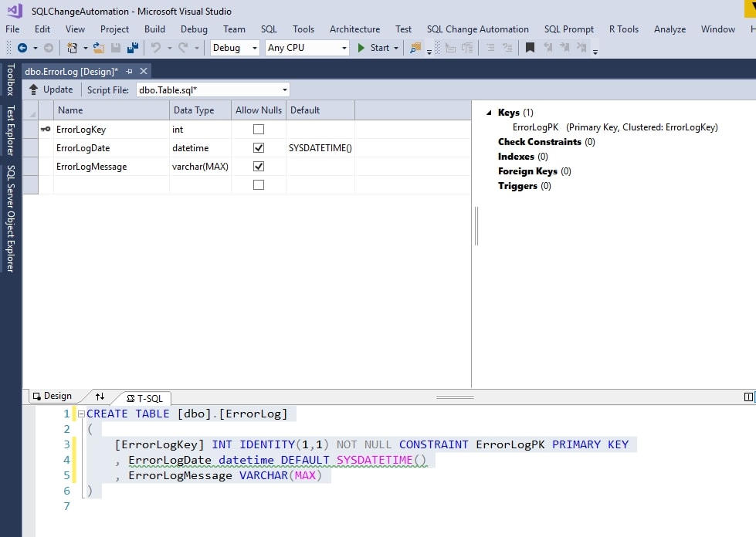The image size is (756, 537).
Task: Switch to the T-SQL tab
Action: pos(144,398)
